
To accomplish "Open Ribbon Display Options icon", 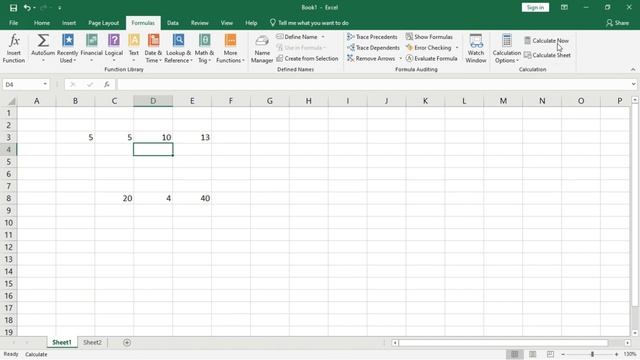I will point(564,7).
